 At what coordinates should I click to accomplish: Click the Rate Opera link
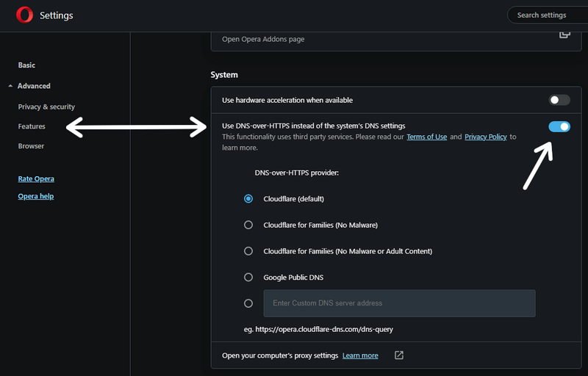click(x=36, y=178)
